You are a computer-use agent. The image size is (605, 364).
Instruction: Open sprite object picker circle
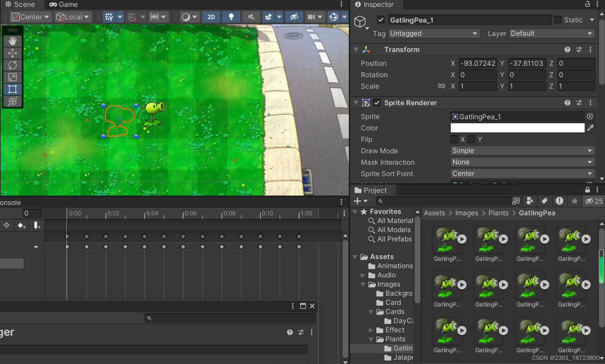pos(590,117)
